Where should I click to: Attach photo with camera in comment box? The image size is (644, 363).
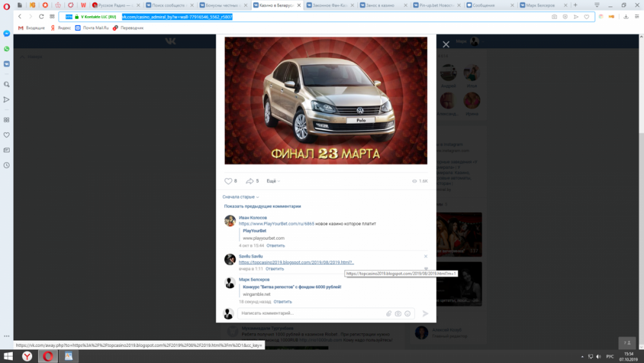point(398,313)
